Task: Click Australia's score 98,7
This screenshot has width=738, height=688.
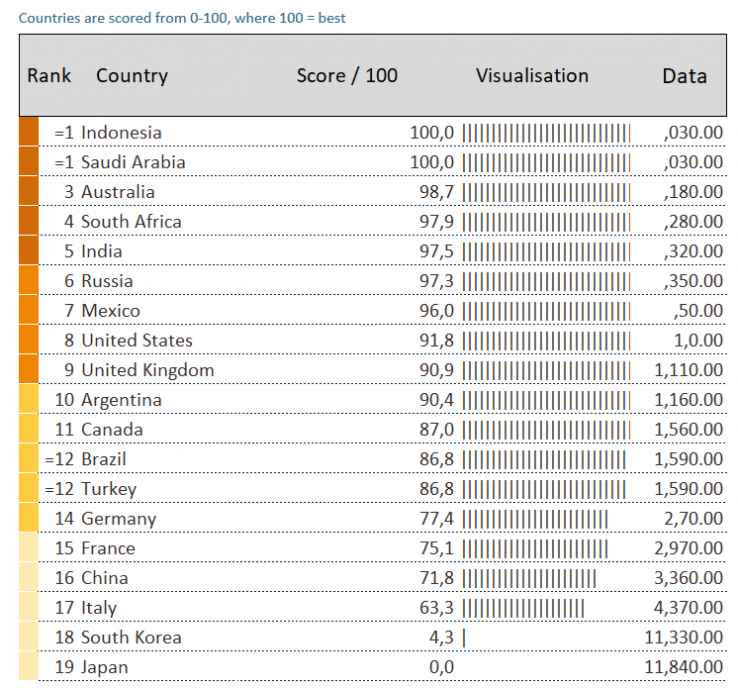Action: pyautogui.click(x=436, y=192)
